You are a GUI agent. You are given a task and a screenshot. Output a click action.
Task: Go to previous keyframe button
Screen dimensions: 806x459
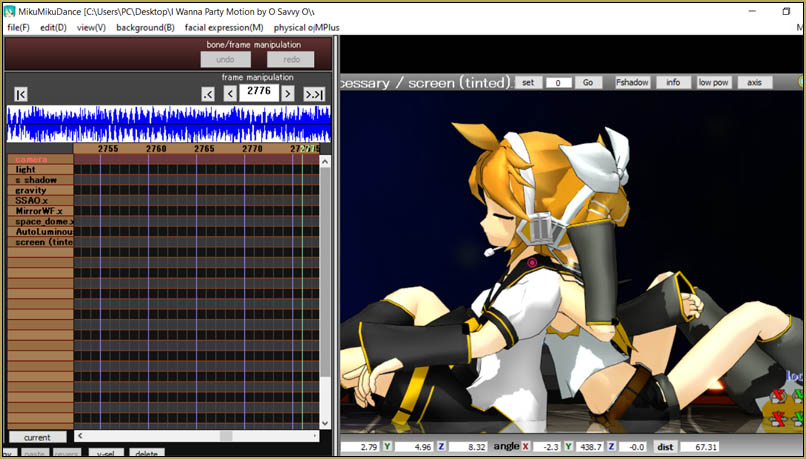pyautogui.click(x=208, y=95)
